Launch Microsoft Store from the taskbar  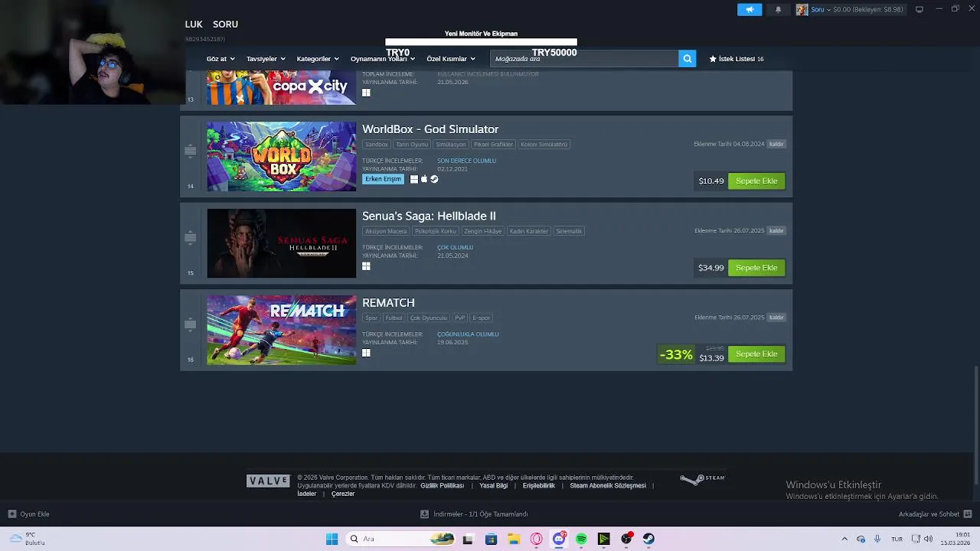(491, 539)
